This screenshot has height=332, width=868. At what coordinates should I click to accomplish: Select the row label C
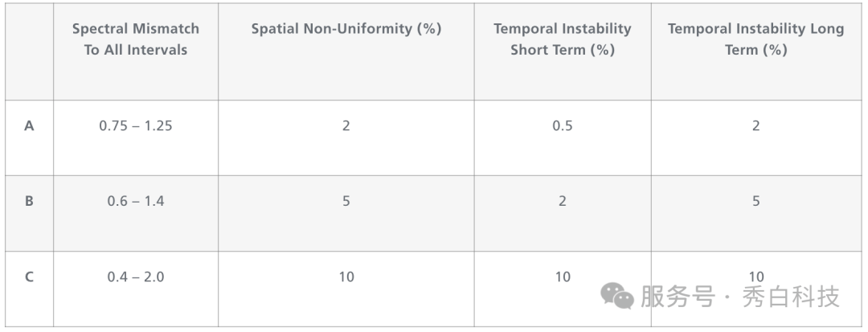tap(29, 277)
